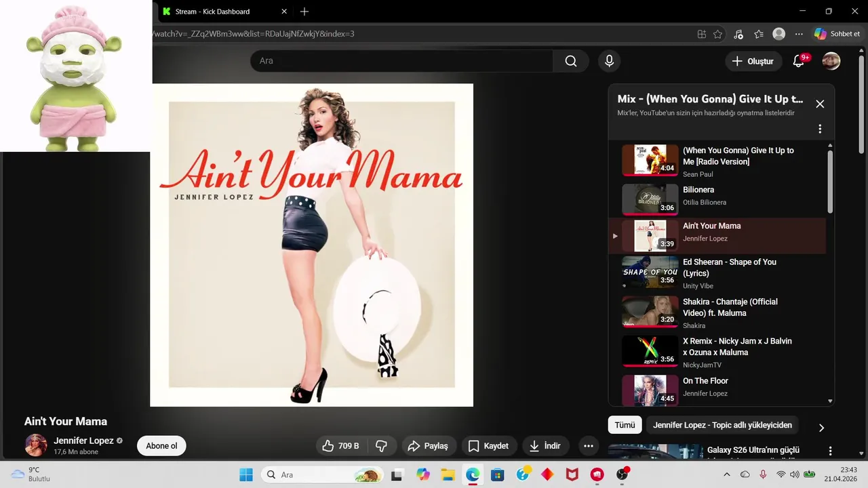Open File Explorer from the taskbar
The width and height of the screenshot is (868, 488).
[x=448, y=474]
